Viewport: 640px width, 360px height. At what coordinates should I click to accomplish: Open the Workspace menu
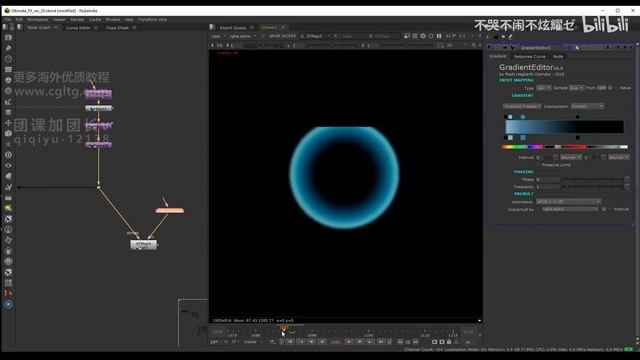[x=38, y=19]
